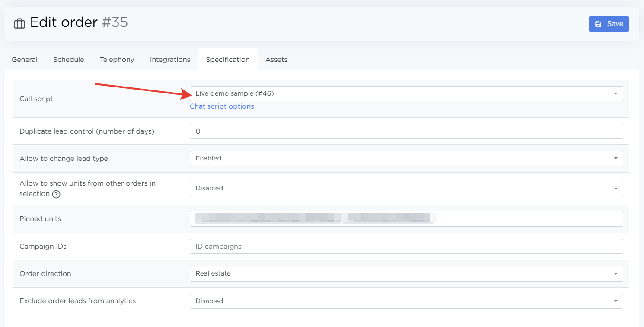Focus the Duplicate lead control input field
The image size is (644, 327).
click(406, 131)
